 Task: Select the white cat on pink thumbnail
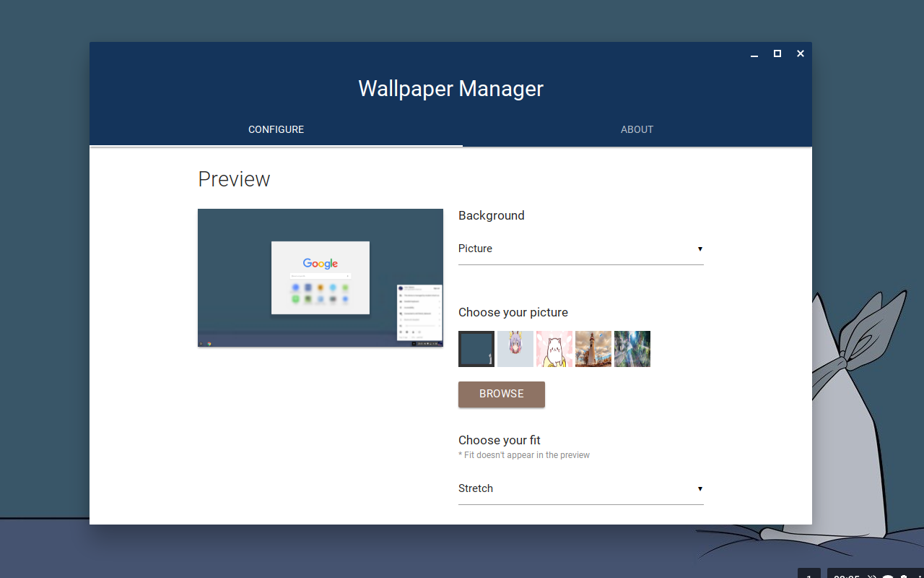coord(554,349)
